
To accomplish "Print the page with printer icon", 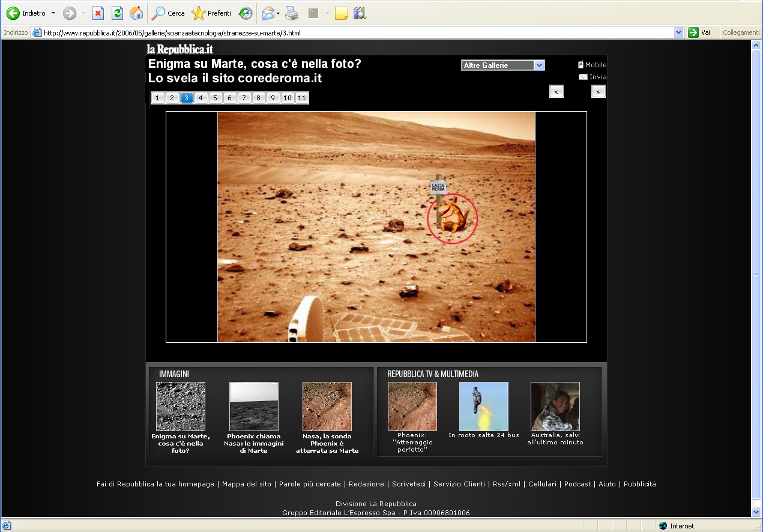I will click(292, 13).
